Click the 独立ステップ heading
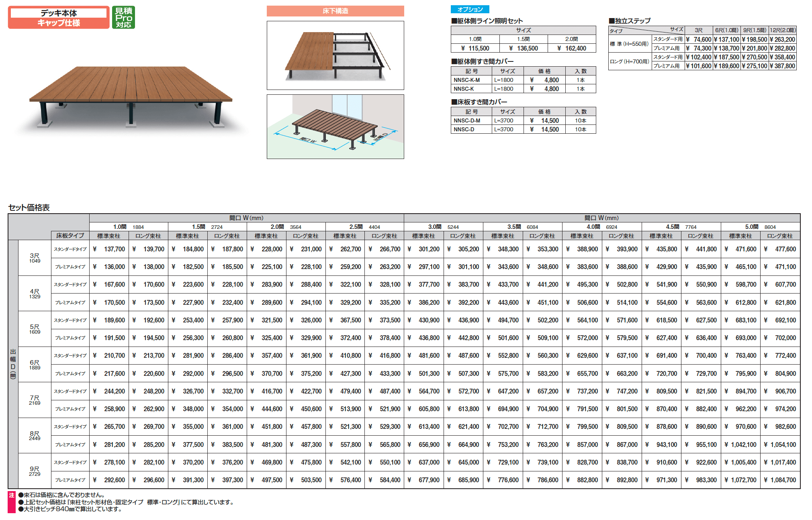This screenshot has width=812, height=520. pos(630,21)
